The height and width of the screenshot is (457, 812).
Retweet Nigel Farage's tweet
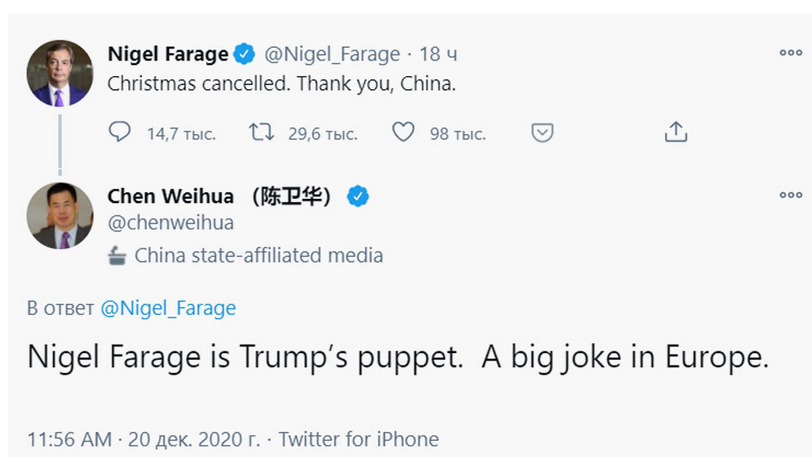click(262, 132)
